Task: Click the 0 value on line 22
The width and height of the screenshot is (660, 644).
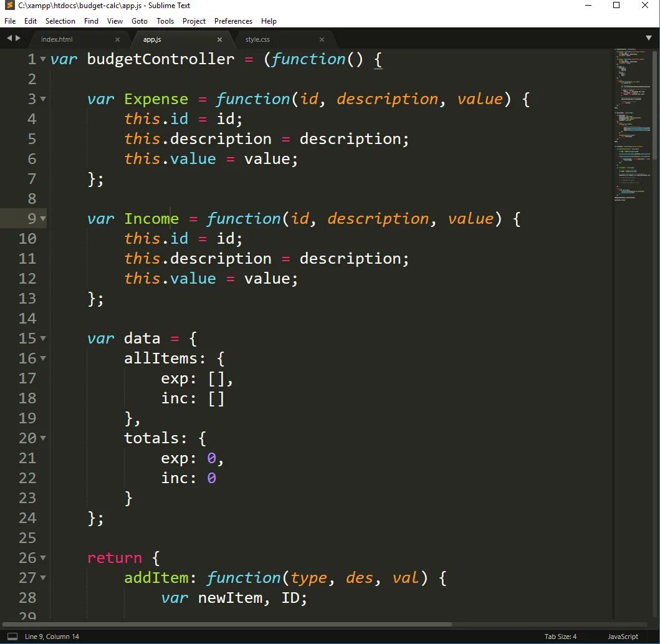Action: pos(211,478)
